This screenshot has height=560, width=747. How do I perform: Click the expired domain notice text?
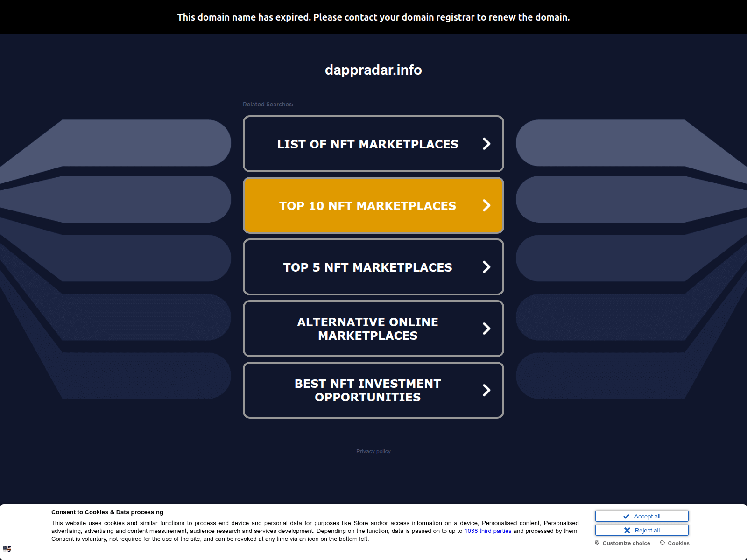pyautogui.click(x=373, y=17)
